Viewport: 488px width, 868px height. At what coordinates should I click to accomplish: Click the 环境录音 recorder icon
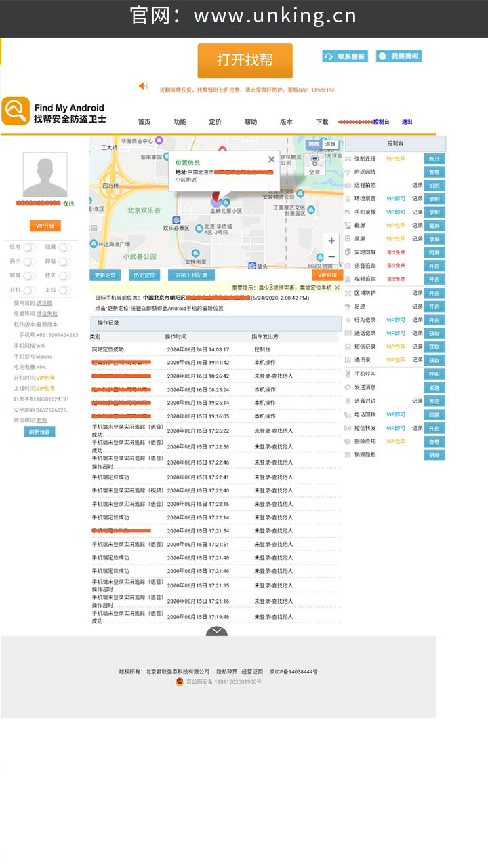tap(348, 199)
